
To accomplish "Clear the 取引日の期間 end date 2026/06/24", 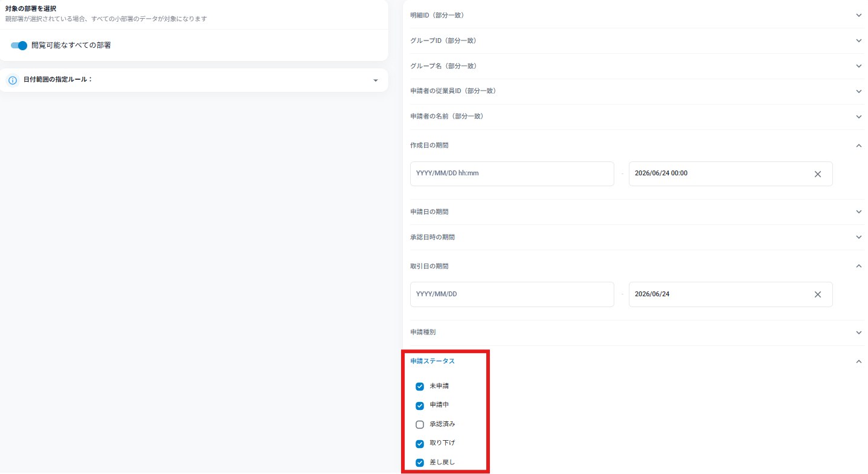I will point(818,294).
